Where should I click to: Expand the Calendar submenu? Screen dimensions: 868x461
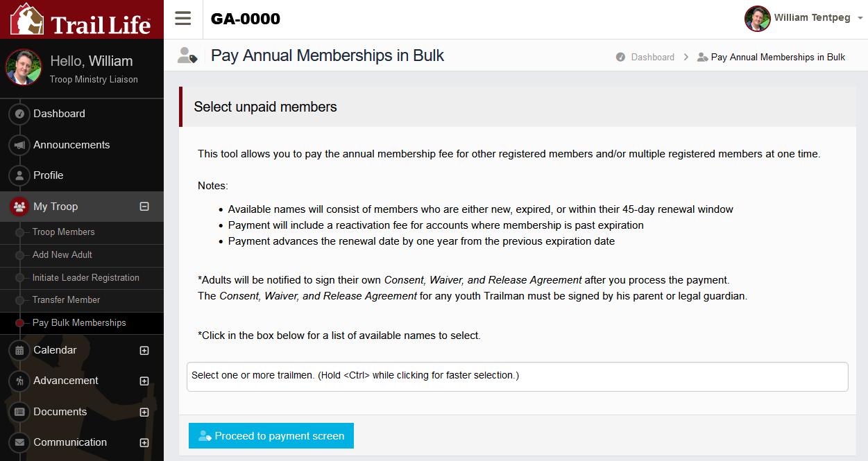pyautogui.click(x=144, y=350)
